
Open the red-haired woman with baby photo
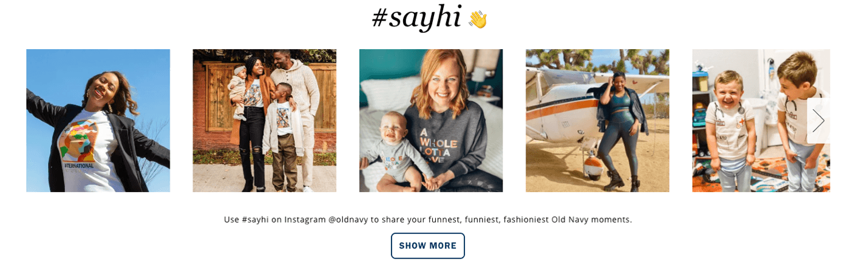coord(431,121)
